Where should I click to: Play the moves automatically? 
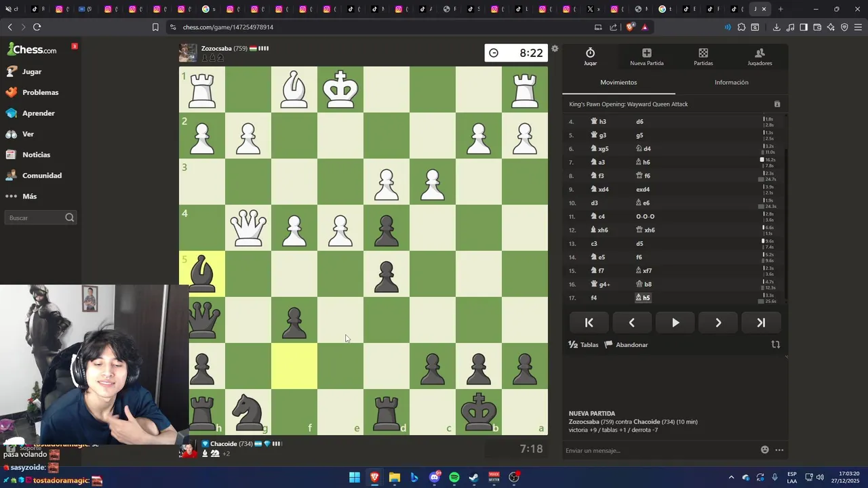(675, 323)
